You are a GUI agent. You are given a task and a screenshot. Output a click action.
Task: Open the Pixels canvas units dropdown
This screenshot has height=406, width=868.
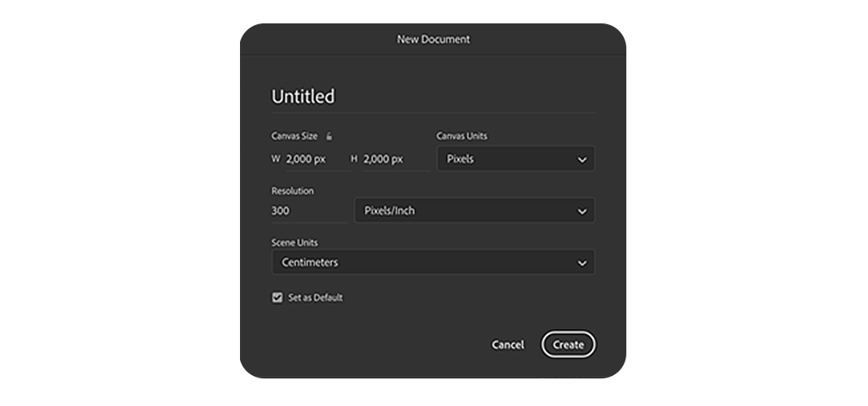tap(516, 159)
